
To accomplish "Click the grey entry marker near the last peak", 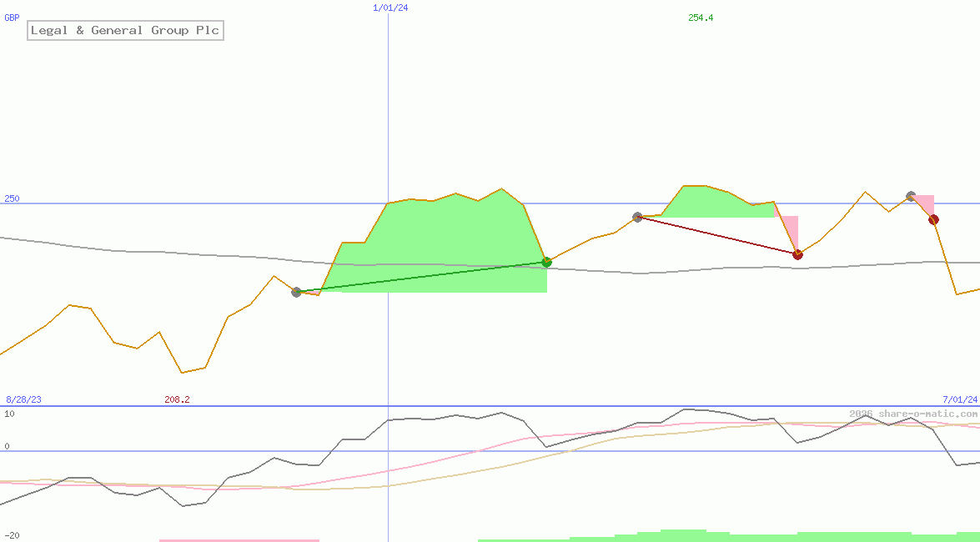I will 912,196.
